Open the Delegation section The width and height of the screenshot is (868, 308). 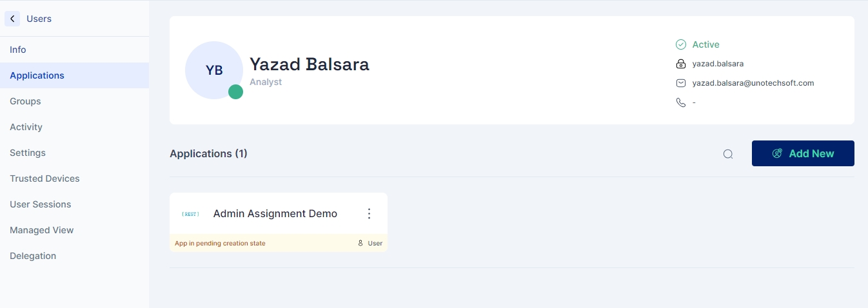point(33,256)
